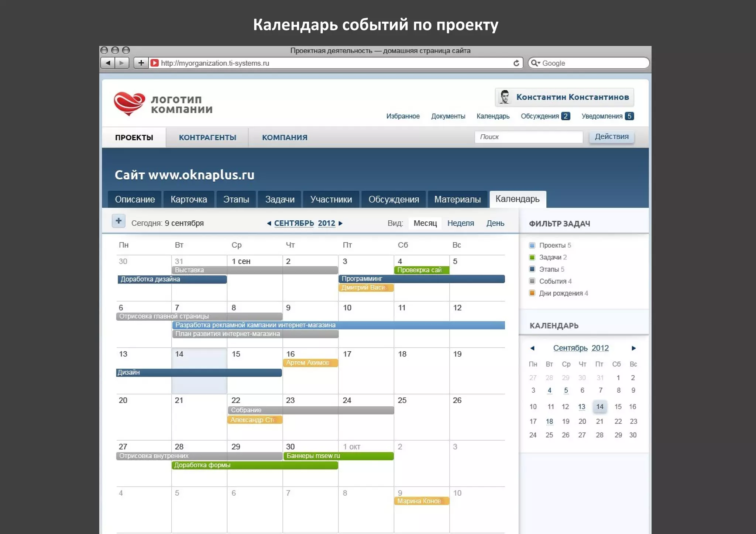Switch calendar view to Неделя
The width and height of the screenshot is (756, 534).
tap(460, 223)
